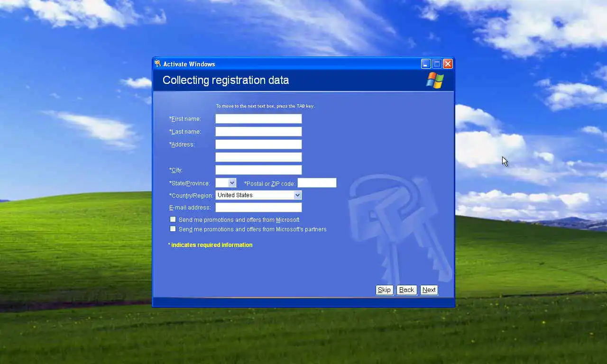Click the Back button
The height and width of the screenshot is (364, 607).
406,290
